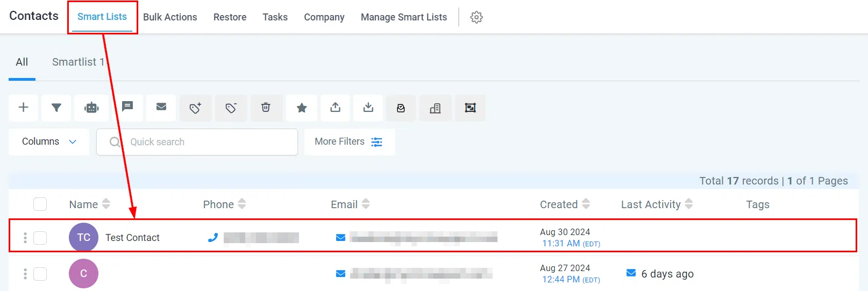
Task: Open Manage Smart Lists tab
Action: click(404, 17)
